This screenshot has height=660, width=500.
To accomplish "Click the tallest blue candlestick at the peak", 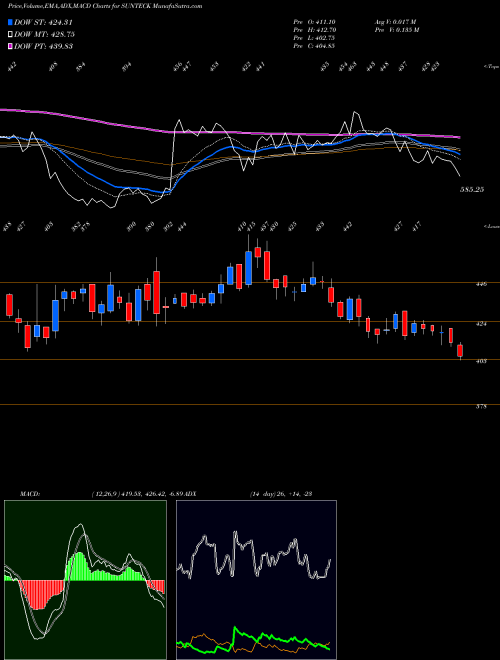I will pyautogui.click(x=248, y=268).
